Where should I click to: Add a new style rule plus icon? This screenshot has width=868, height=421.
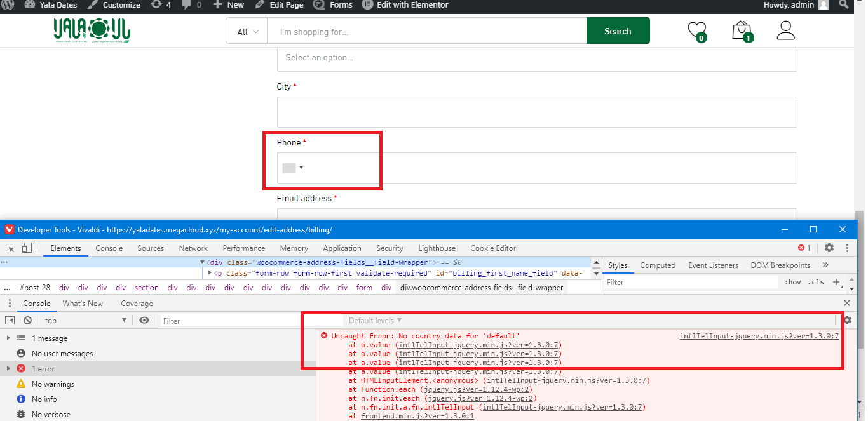pyautogui.click(x=836, y=283)
